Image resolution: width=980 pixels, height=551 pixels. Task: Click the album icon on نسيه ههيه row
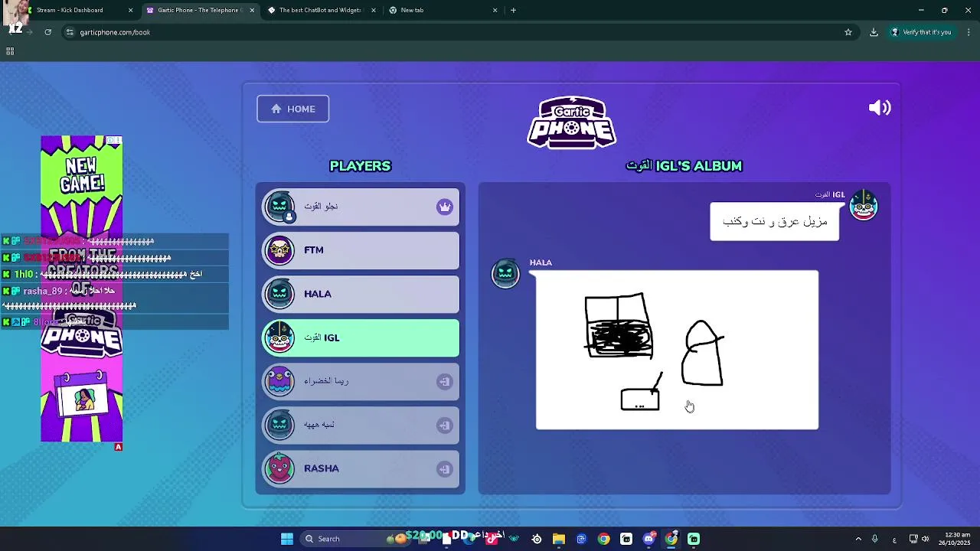coord(445,425)
